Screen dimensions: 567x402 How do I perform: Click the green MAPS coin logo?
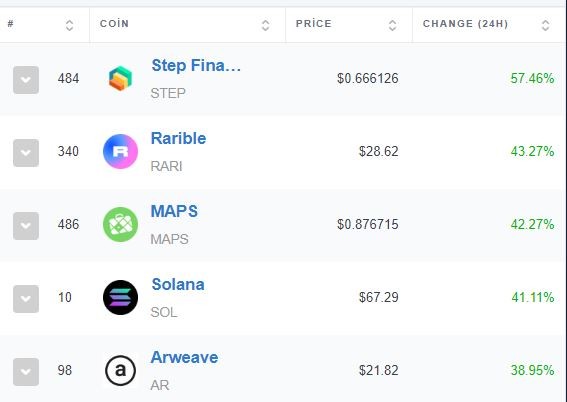(x=120, y=224)
